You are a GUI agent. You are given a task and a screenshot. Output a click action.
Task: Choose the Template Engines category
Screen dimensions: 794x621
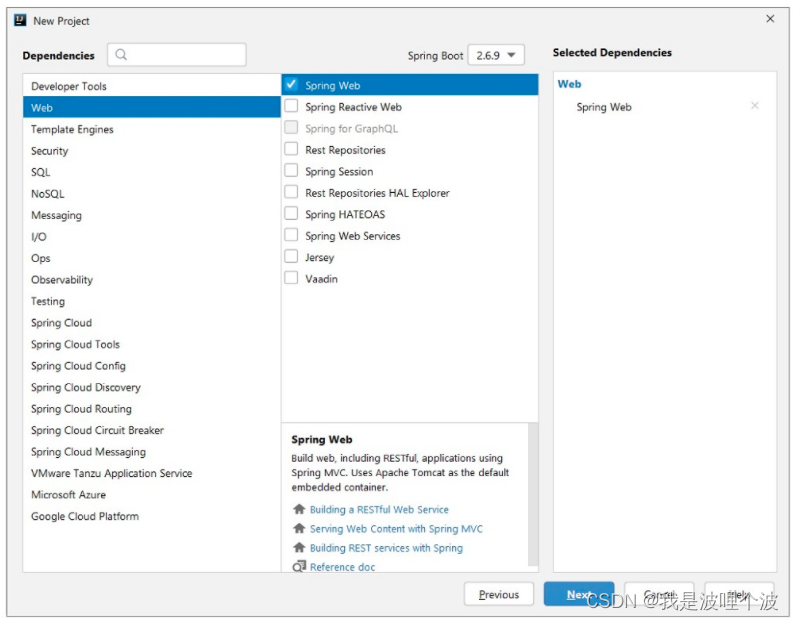click(151, 129)
